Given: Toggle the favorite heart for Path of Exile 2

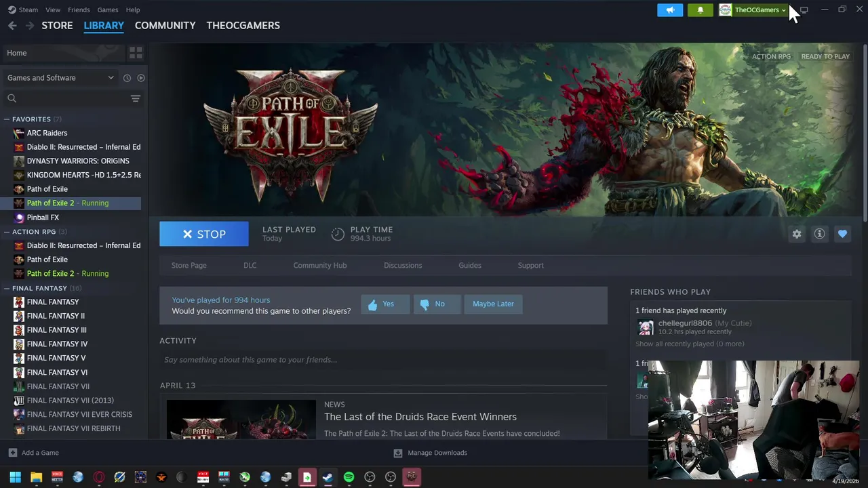Looking at the screenshot, I should point(842,234).
